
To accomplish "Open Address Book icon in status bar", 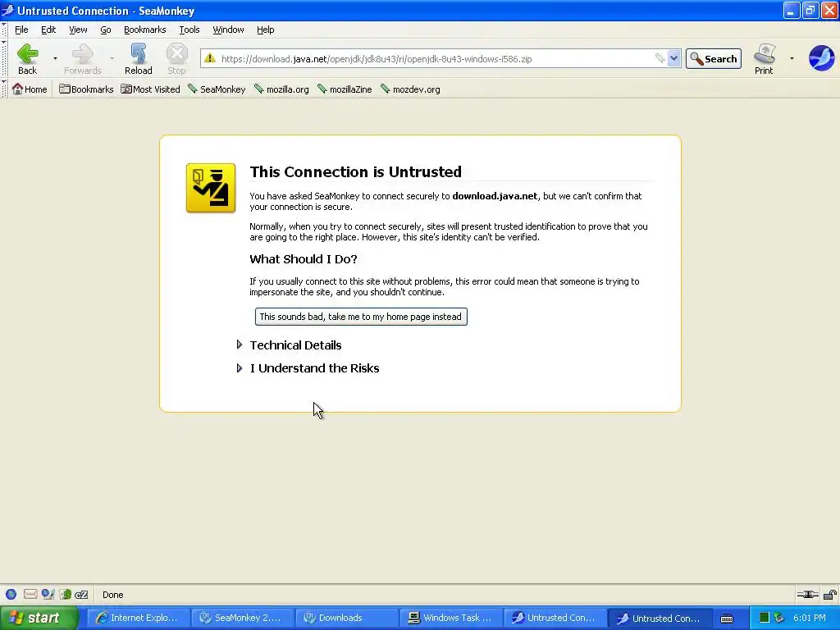I will [x=66, y=594].
